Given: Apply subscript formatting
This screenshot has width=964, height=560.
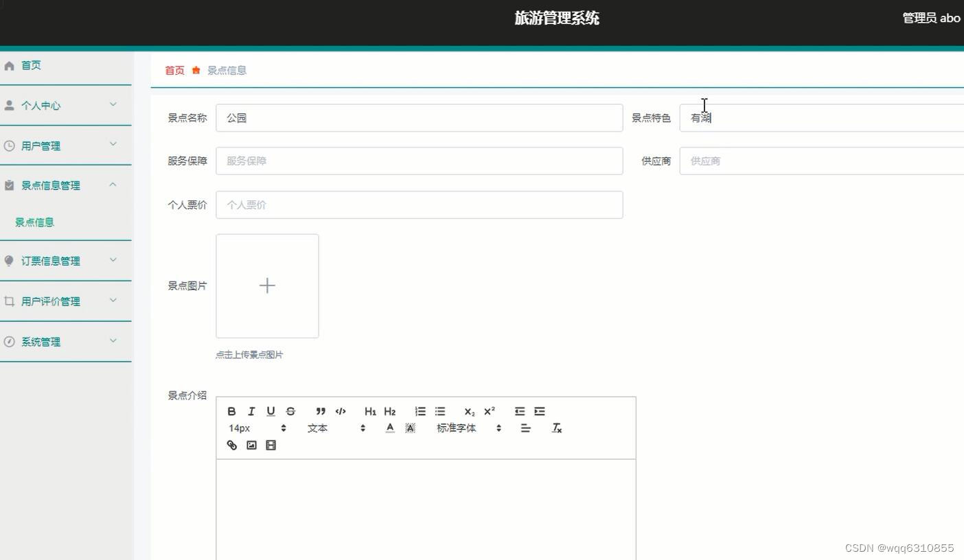Looking at the screenshot, I should point(470,411).
